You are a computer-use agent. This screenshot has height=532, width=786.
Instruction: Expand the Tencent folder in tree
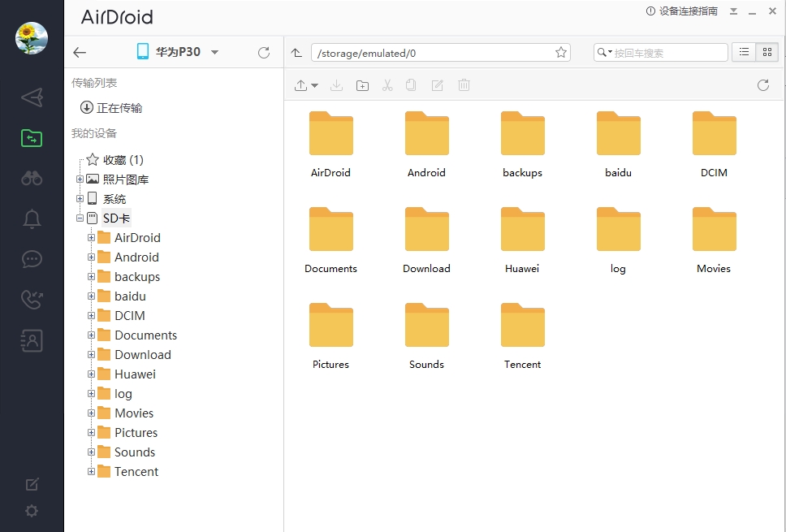91,472
